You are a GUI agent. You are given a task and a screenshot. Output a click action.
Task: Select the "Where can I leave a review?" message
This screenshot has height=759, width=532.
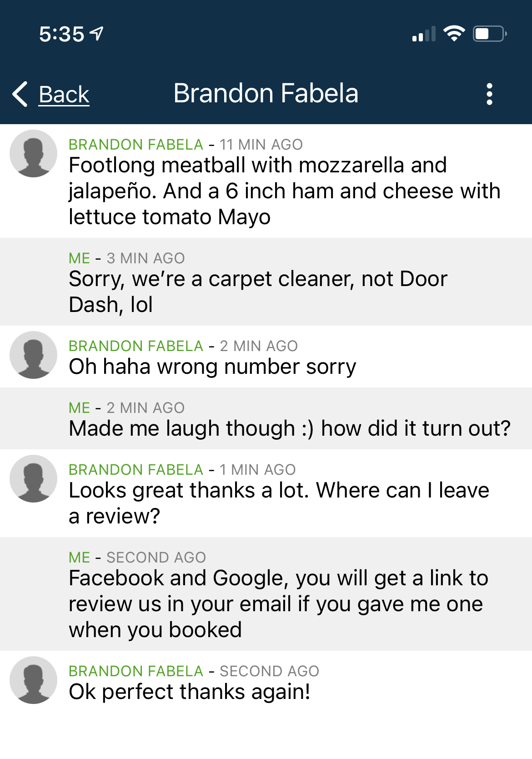click(279, 503)
